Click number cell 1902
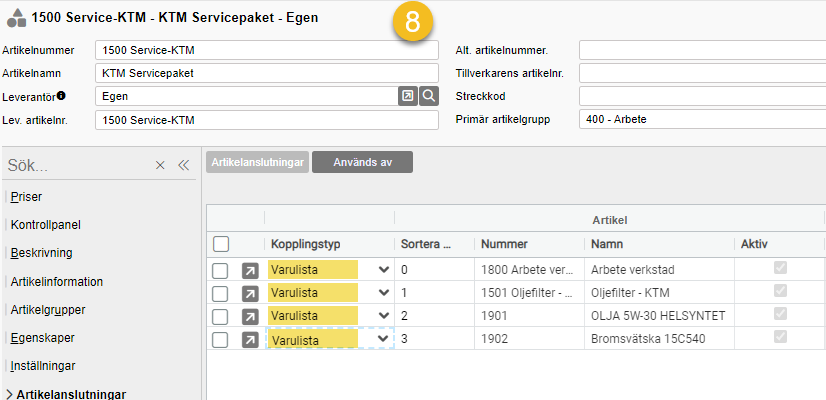This screenshot has width=826, height=400. 529,338
